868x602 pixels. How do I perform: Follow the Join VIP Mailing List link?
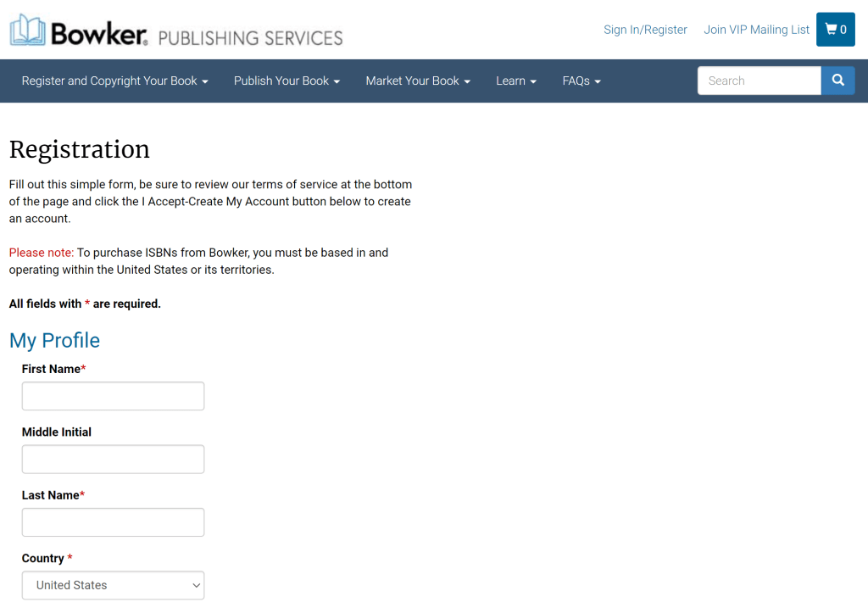tap(756, 30)
